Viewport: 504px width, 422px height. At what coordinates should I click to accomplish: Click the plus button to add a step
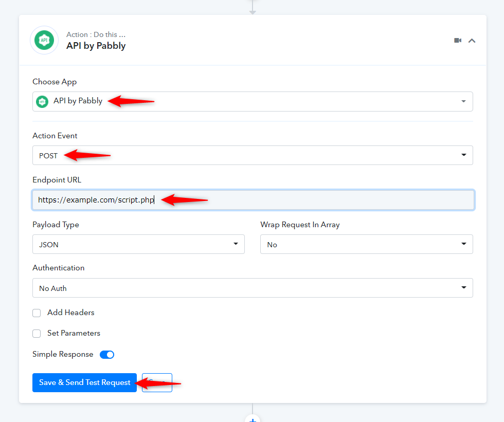click(253, 419)
